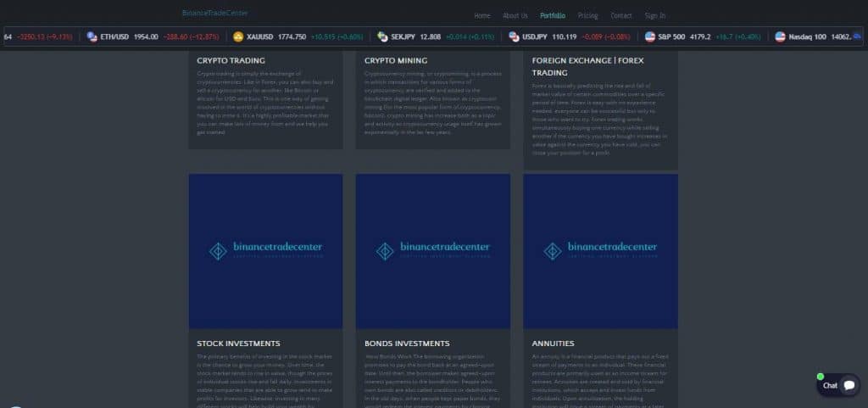Open the S&P 500 ticker symbol
The height and width of the screenshot is (408, 868).
tap(671, 36)
